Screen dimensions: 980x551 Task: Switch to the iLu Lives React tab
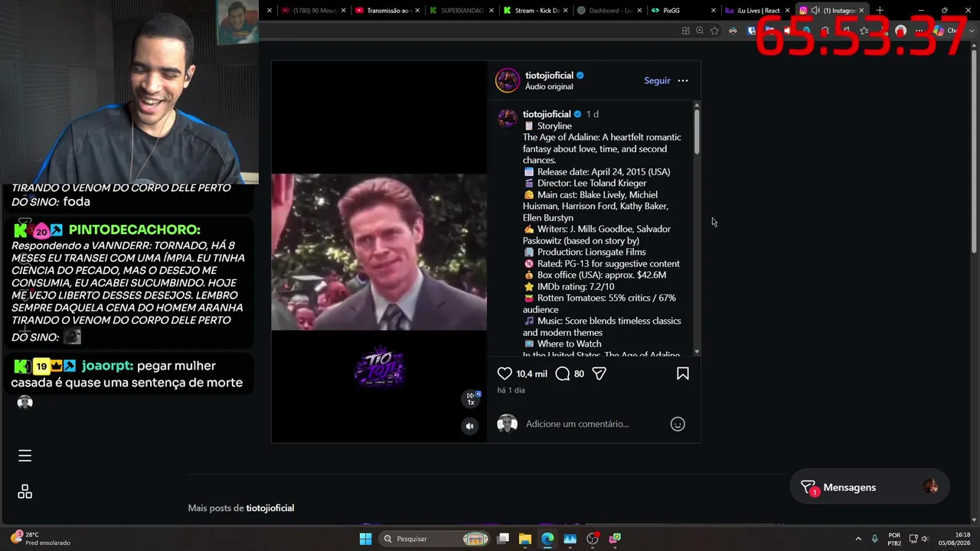756,11
